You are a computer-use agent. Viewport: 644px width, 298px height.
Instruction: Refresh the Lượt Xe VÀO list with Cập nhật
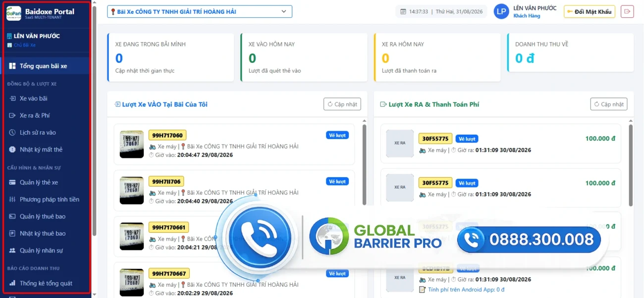342,104
